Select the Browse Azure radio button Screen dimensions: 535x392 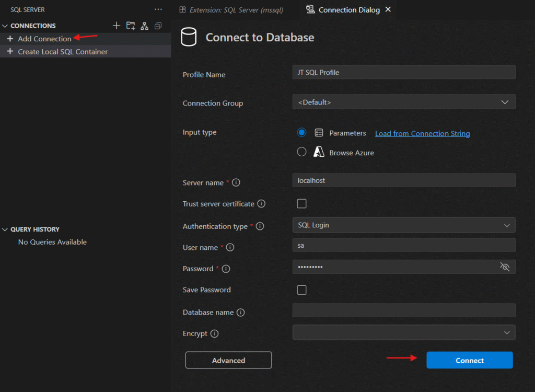(301, 152)
